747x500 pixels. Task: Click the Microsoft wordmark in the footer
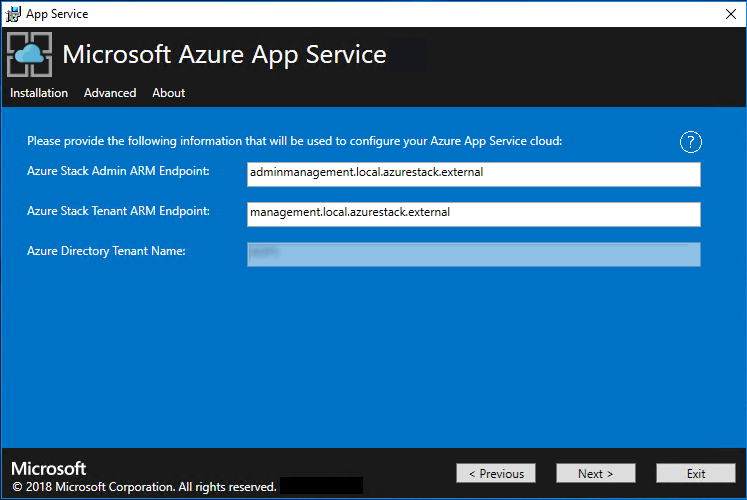[49, 469]
